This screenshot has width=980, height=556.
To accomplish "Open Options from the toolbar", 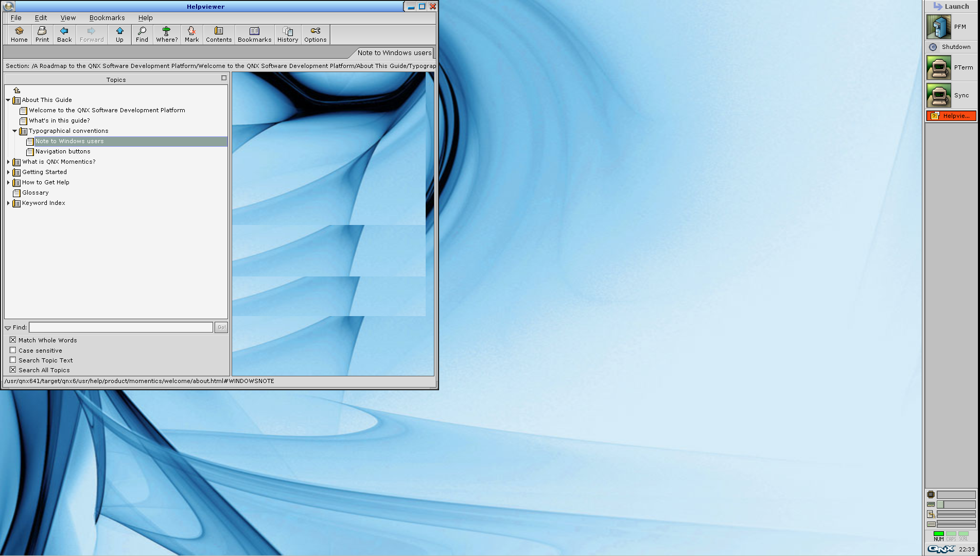I will [x=315, y=34].
